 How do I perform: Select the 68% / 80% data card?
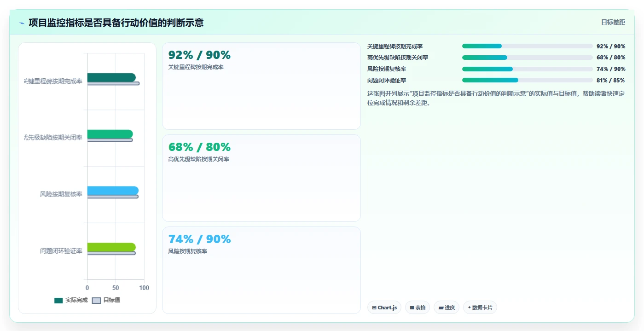pyautogui.click(x=261, y=178)
